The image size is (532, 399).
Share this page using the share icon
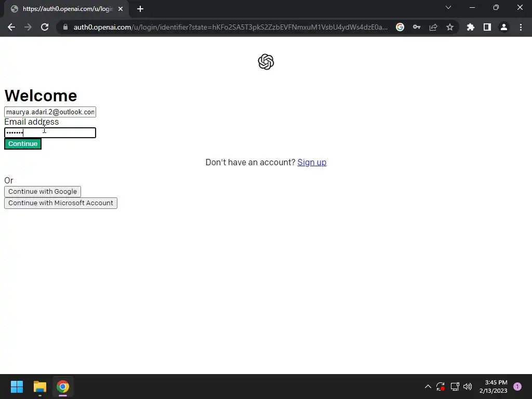pyautogui.click(x=433, y=27)
